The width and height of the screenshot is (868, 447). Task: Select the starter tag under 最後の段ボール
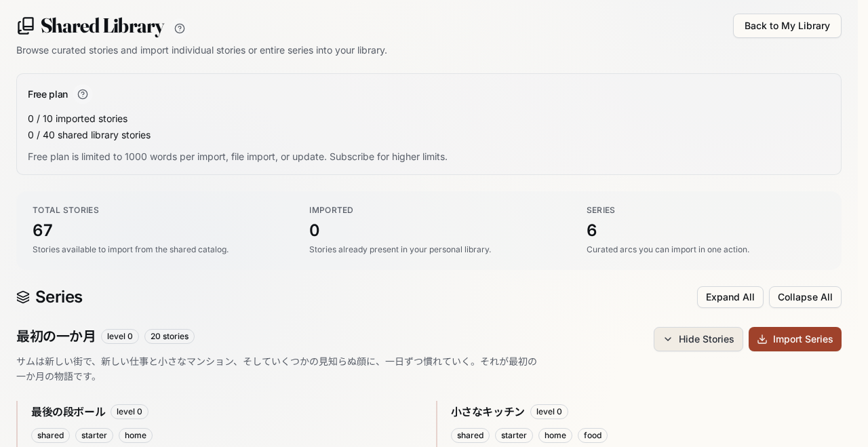(x=94, y=435)
